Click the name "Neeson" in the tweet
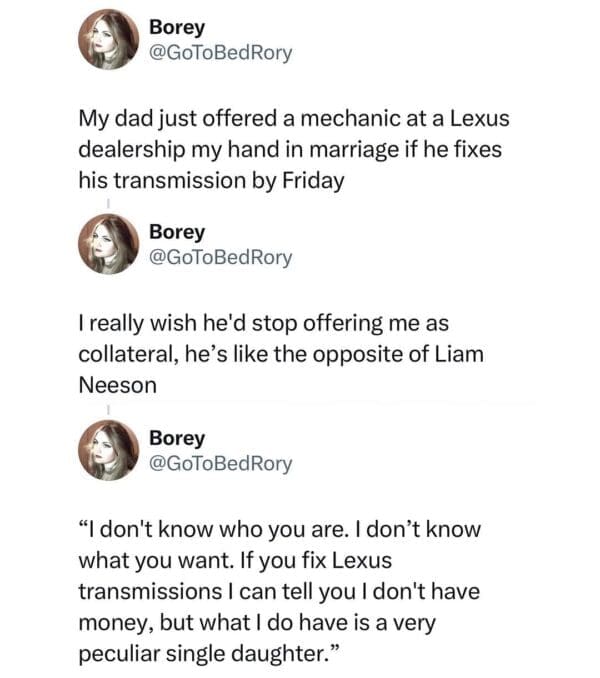Viewport: 600px width, 678px height. pyautogui.click(x=117, y=386)
